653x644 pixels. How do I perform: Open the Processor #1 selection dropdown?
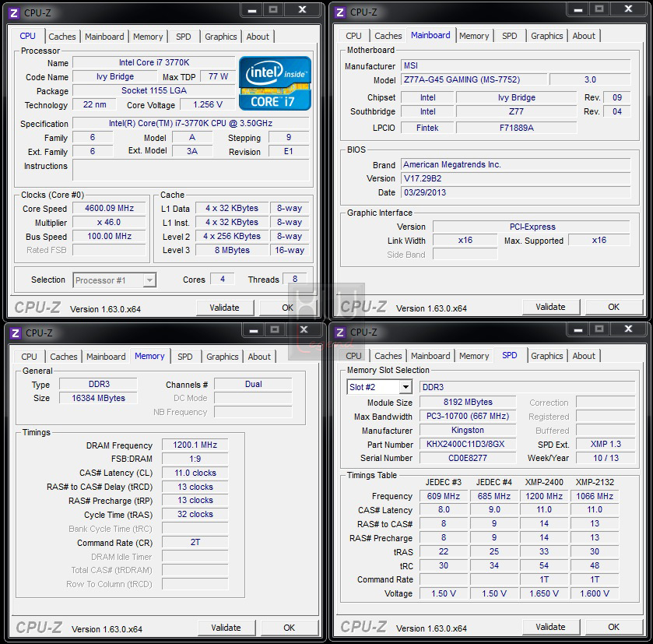[x=114, y=280]
